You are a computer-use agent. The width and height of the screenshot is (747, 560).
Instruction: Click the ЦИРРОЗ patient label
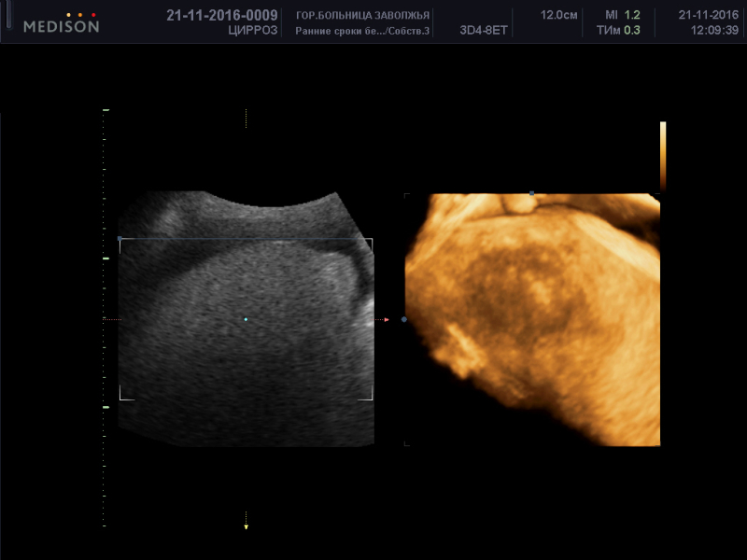[x=252, y=31]
